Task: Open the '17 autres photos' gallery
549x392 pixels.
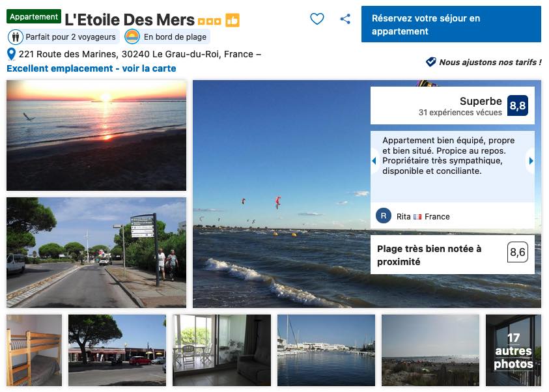Action: [513, 350]
